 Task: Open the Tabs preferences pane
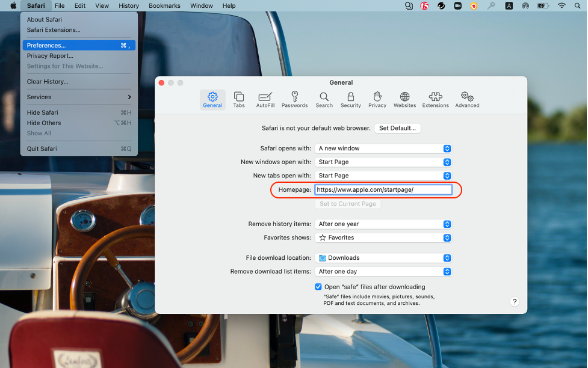[239, 99]
